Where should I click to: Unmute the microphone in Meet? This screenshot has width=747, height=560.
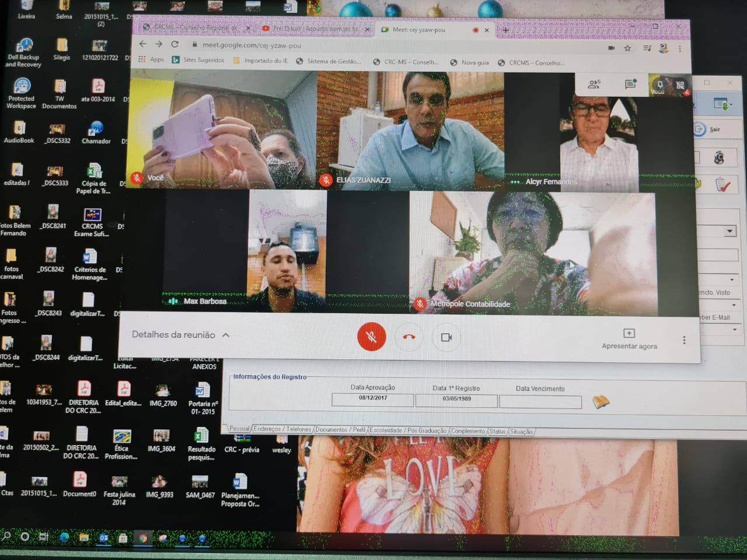pos(371,337)
